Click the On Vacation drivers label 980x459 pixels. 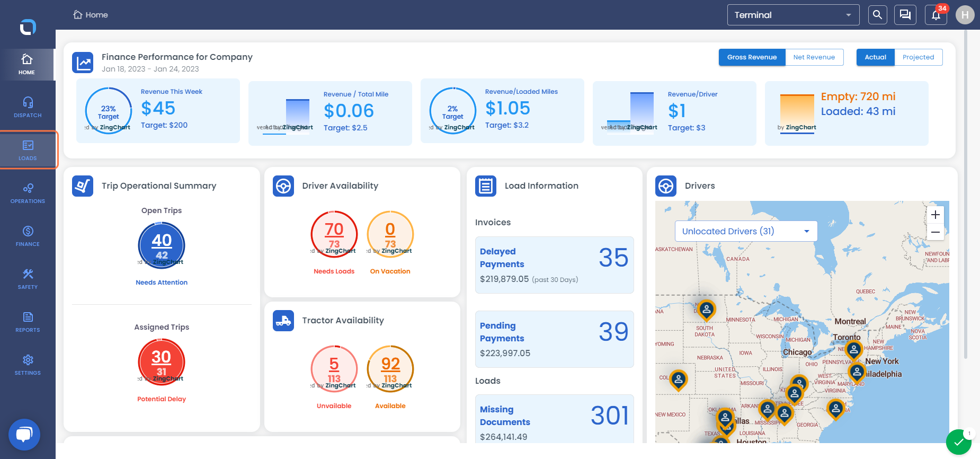(x=390, y=271)
